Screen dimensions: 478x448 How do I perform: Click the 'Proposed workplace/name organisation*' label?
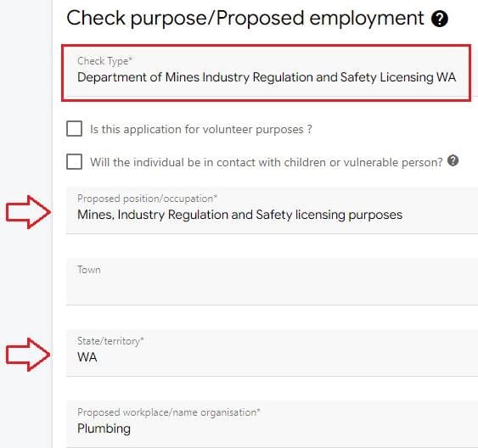point(169,412)
